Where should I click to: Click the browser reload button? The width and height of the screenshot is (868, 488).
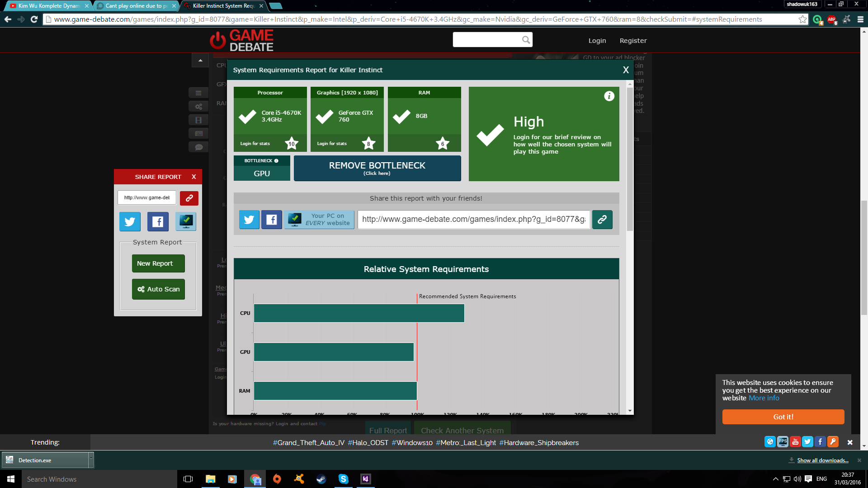[x=34, y=19]
